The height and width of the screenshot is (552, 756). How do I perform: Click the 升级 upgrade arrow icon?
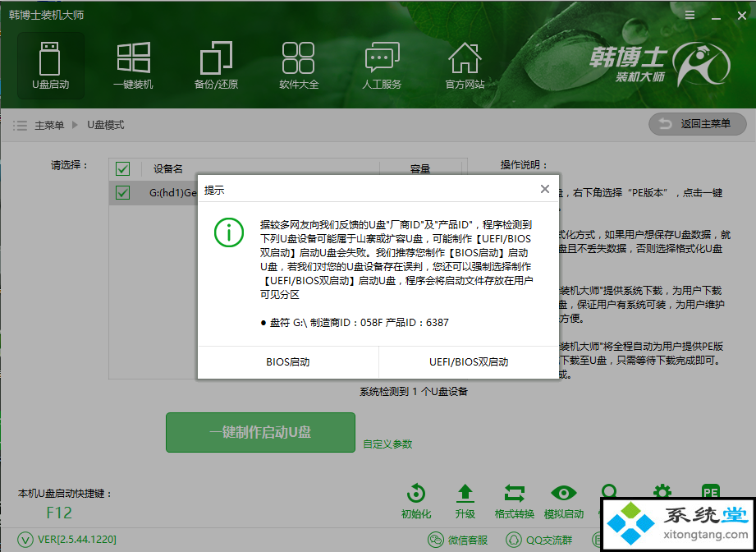[465, 501]
